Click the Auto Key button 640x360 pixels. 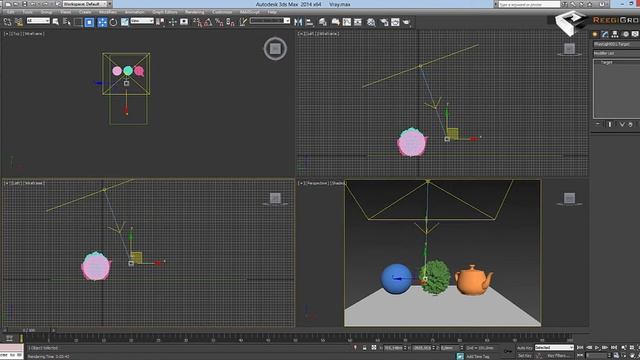click(524, 348)
